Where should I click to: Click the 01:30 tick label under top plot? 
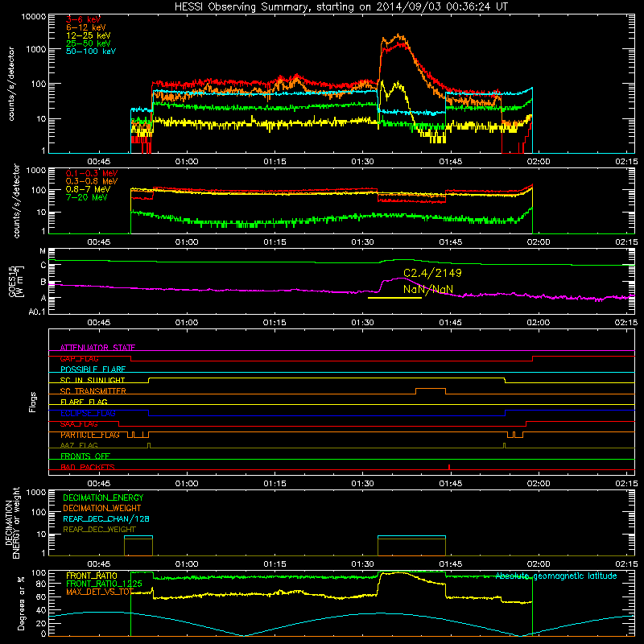363,162
